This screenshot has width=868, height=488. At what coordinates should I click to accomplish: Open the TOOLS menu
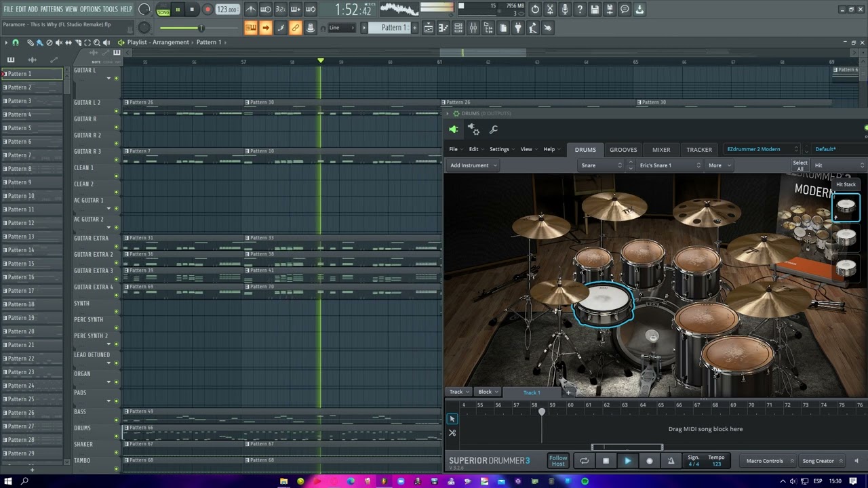coord(111,9)
